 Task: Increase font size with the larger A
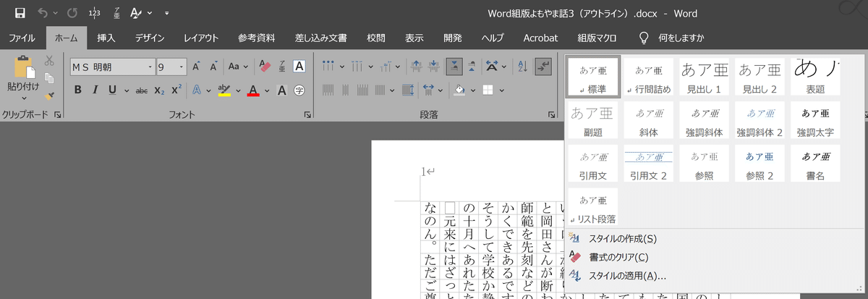pos(197,67)
